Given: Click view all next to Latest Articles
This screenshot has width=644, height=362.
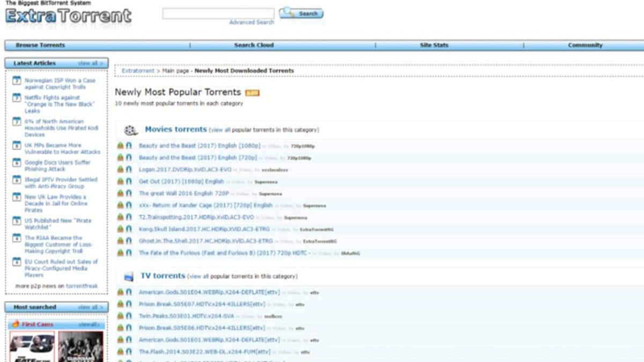Looking at the screenshot, I should point(90,63).
